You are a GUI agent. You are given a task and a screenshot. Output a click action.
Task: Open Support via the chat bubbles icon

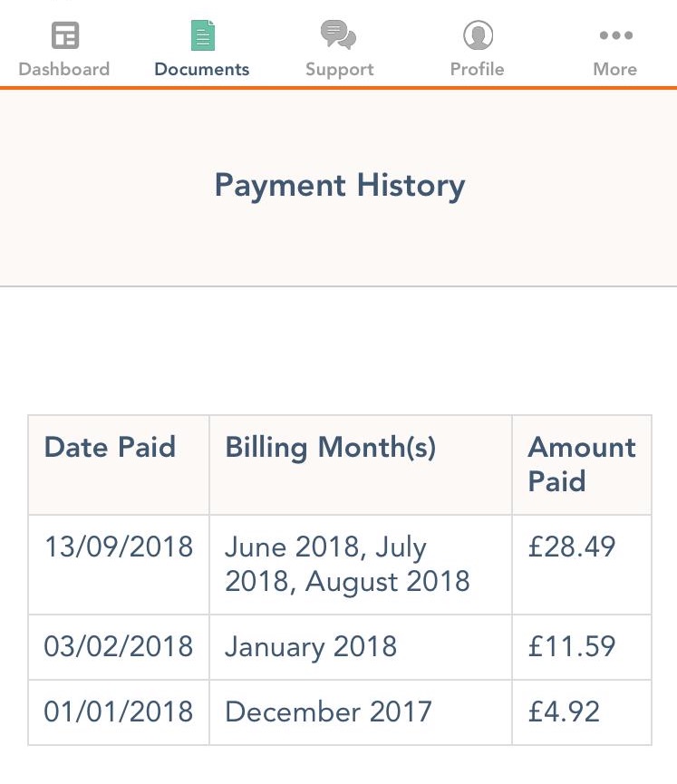point(339,35)
